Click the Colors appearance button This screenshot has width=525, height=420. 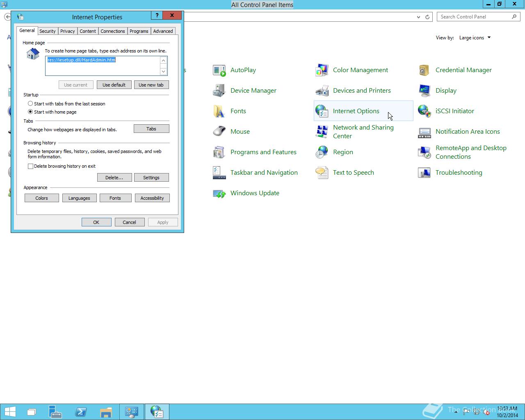[x=42, y=198]
